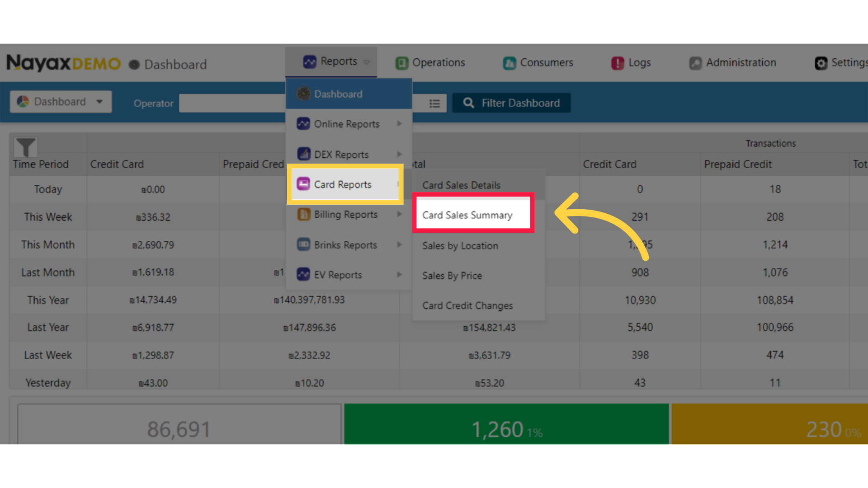868x488 pixels.
Task: Click the 108,854 transactions cell
Action: [775, 300]
